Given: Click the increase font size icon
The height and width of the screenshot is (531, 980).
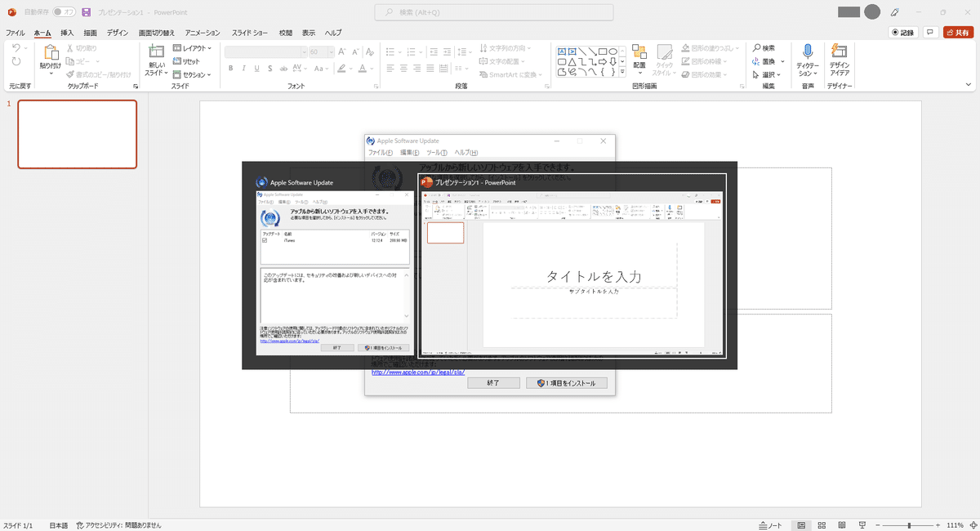Looking at the screenshot, I should (342, 51).
